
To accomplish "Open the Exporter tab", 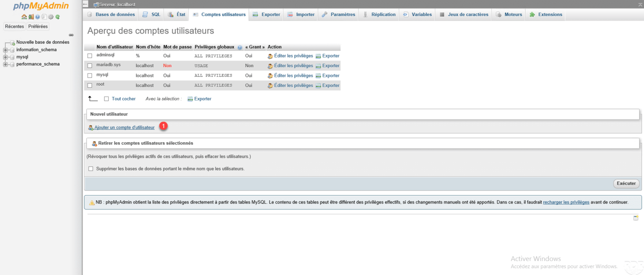I will pos(266,14).
